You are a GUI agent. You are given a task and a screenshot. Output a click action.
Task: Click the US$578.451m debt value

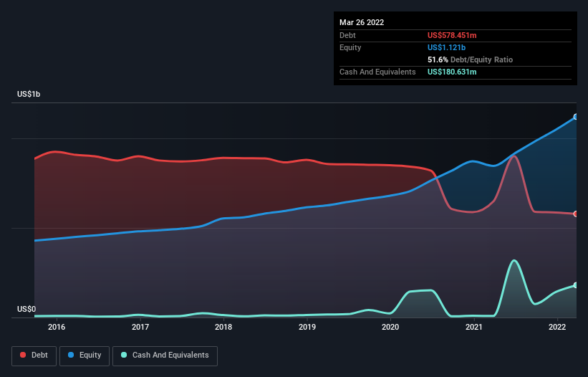pos(452,35)
